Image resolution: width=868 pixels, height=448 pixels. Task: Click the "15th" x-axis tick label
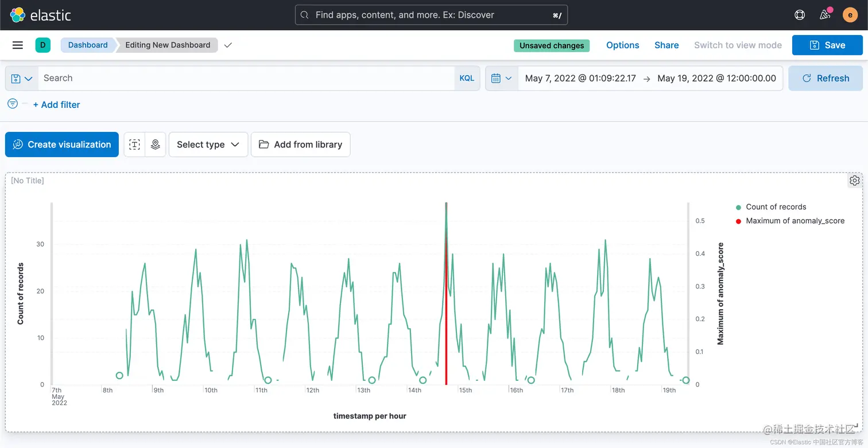(x=465, y=390)
